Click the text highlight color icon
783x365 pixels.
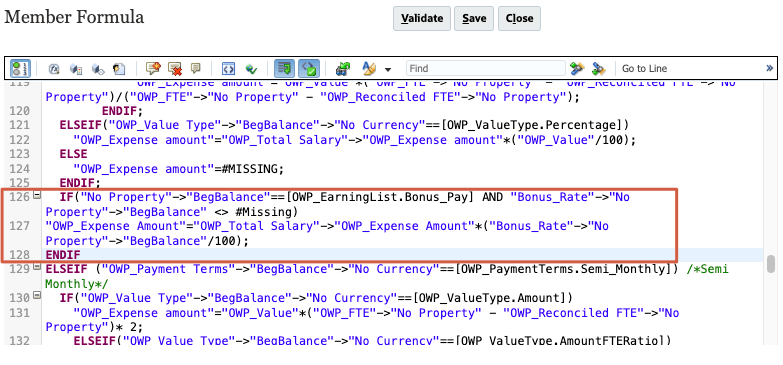369,68
